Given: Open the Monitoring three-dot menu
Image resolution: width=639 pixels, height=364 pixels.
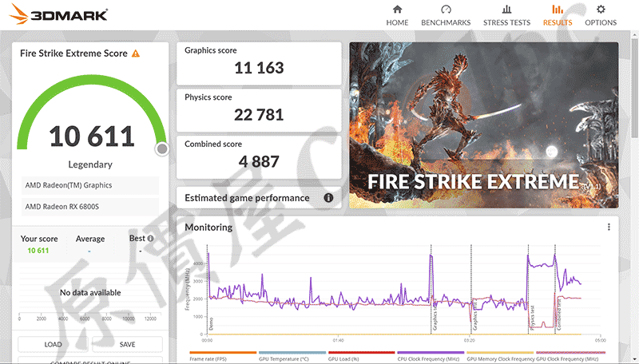Looking at the screenshot, I should (609, 227).
